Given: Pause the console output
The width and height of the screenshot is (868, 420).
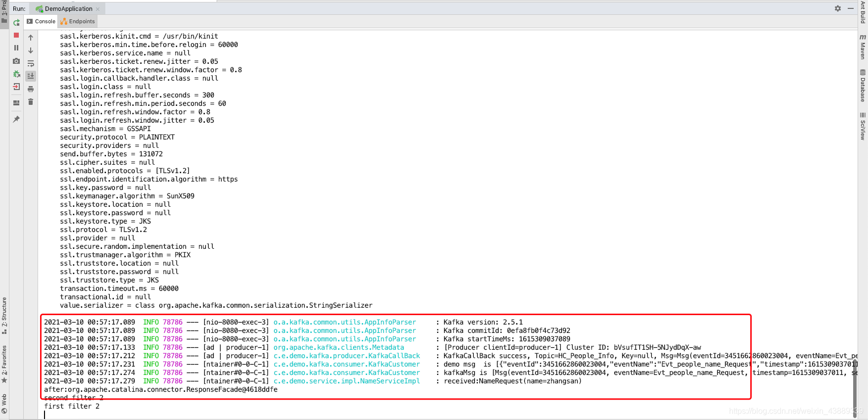Looking at the screenshot, I should [16, 48].
